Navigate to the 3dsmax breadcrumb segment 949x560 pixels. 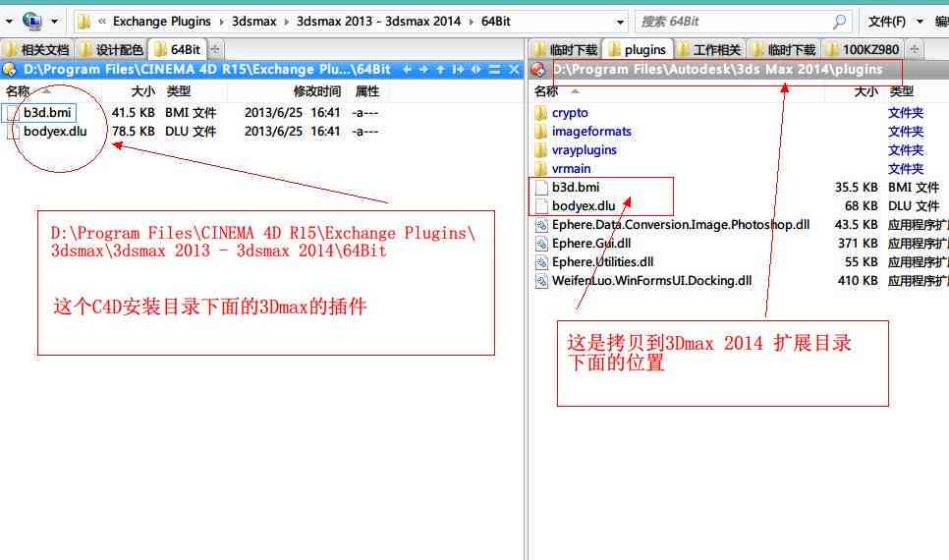coord(253,22)
